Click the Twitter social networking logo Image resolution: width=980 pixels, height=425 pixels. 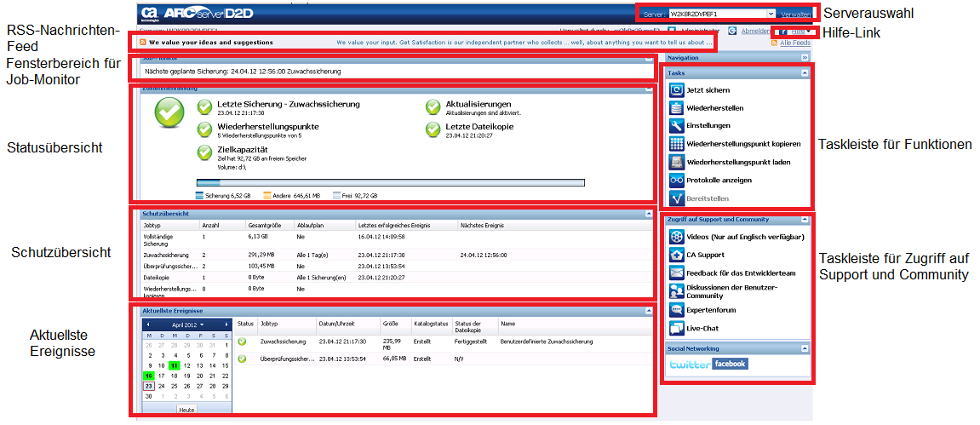click(x=690, y=365)
